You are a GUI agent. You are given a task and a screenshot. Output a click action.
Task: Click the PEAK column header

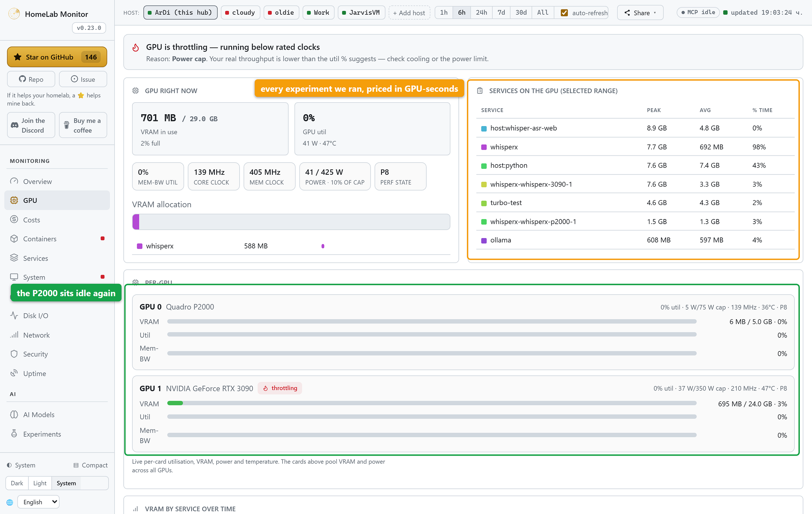pos(654,110)
